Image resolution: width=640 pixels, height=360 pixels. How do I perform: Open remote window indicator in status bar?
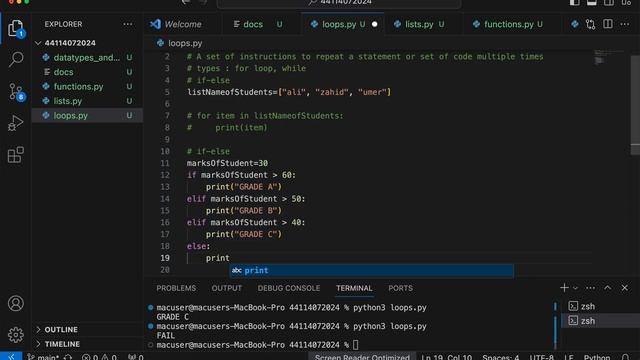click(11, 356)
